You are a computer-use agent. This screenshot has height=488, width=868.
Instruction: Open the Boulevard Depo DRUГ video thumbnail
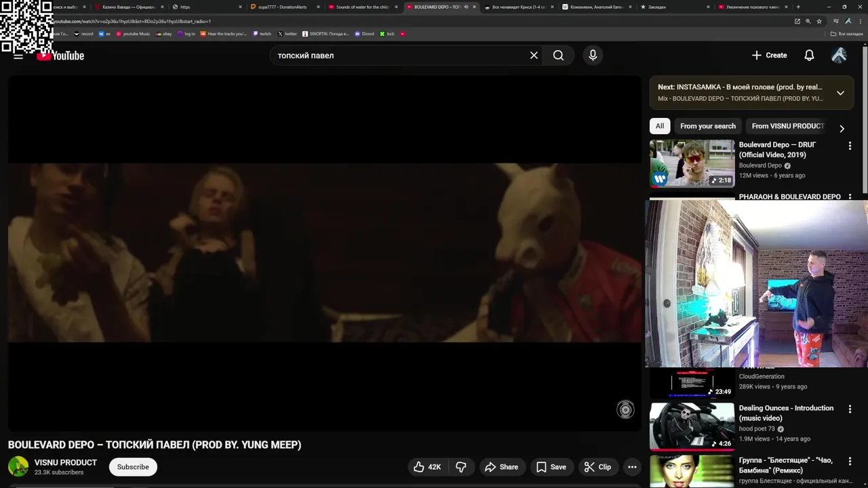click(692, 163)
